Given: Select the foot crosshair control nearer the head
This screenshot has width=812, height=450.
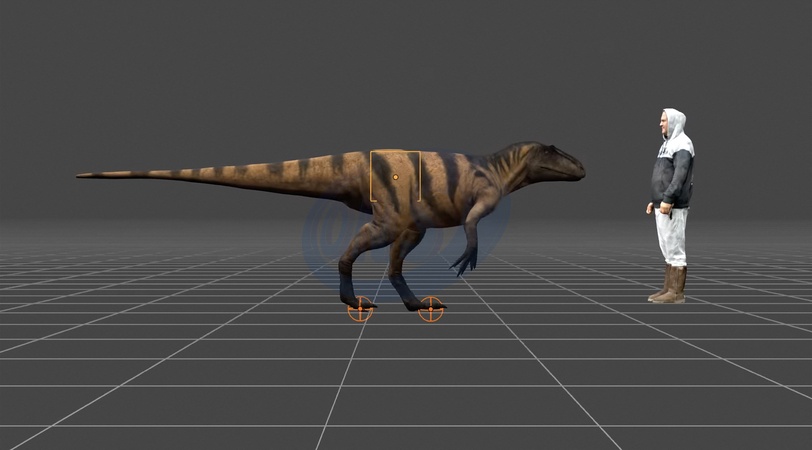Looking at the screenshot, I should tap(431, 309).
